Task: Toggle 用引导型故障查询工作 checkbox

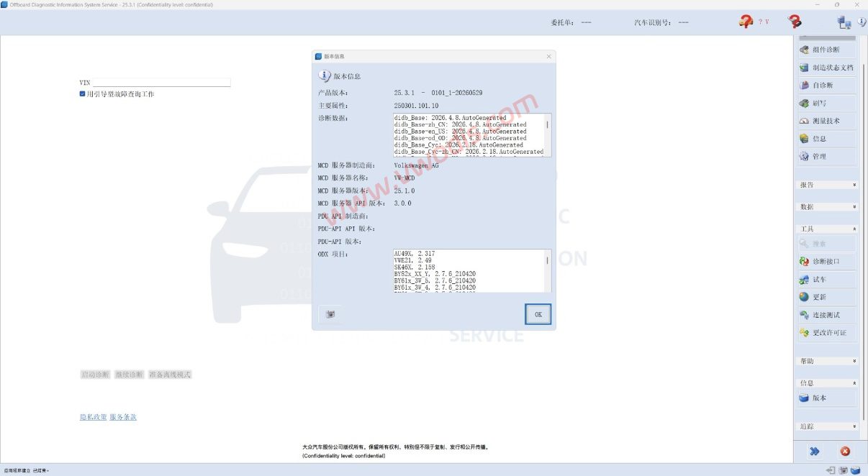Action: (x=83, y=93)
